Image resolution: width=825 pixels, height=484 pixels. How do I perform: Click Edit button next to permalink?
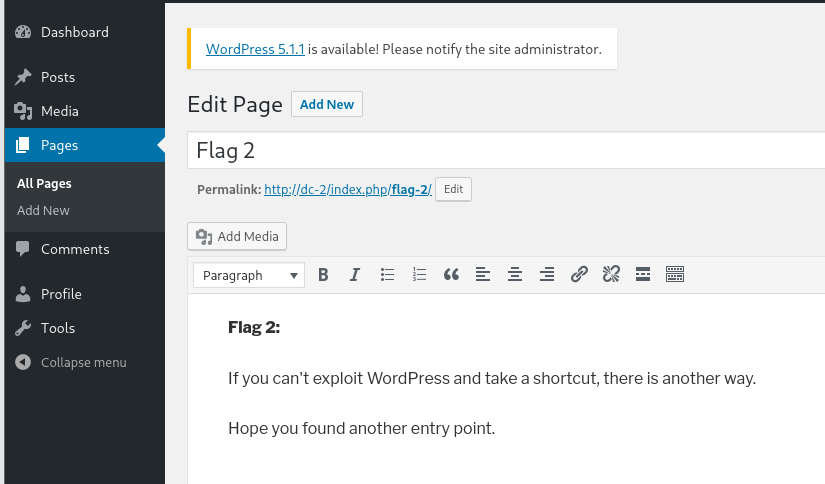(x=453, y=189)
